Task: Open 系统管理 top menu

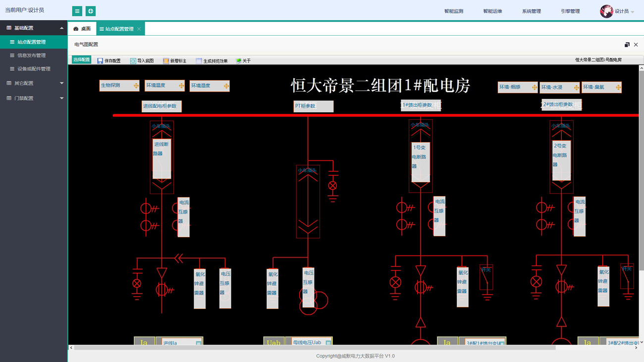Action: (532, 11)
